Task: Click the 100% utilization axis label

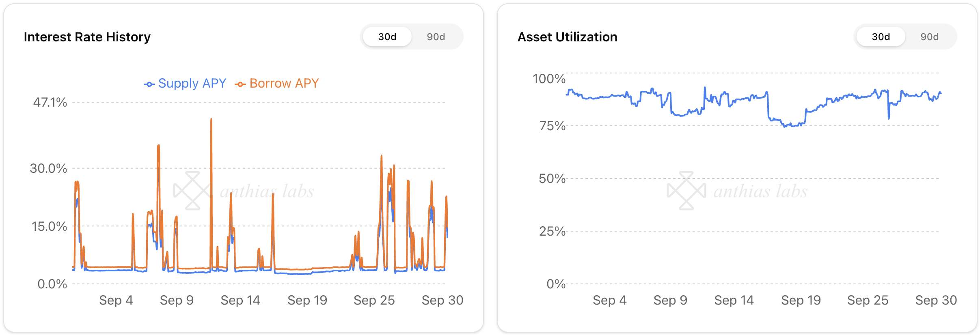Action: (549, 79)
